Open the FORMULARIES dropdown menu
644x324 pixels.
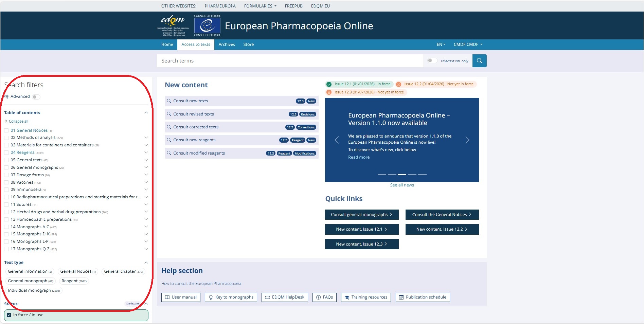click(260, 6)
